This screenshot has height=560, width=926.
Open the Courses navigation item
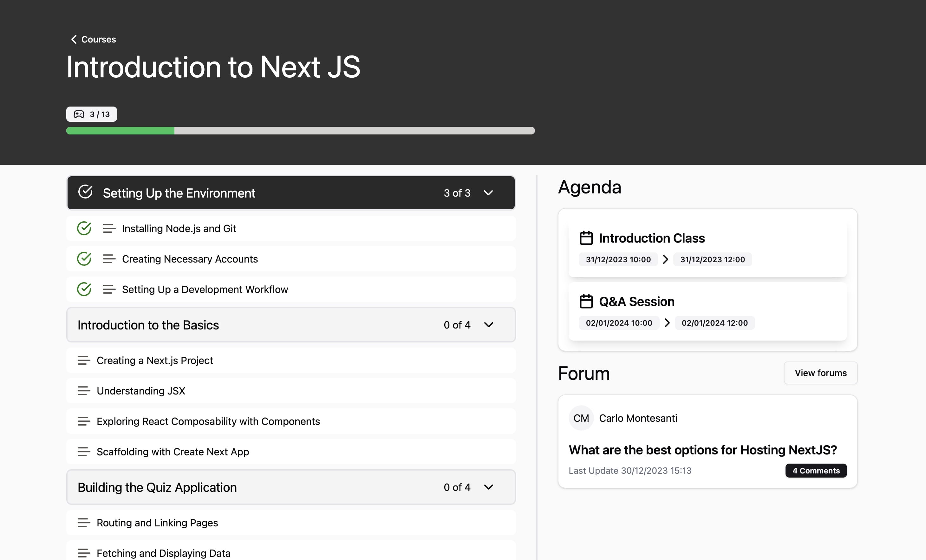pyautogui.click(x=98, y=39)
